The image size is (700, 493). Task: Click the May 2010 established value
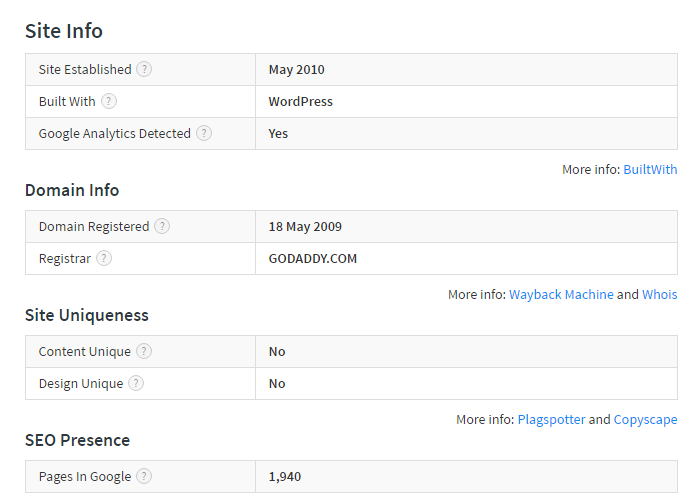point(297,70)
